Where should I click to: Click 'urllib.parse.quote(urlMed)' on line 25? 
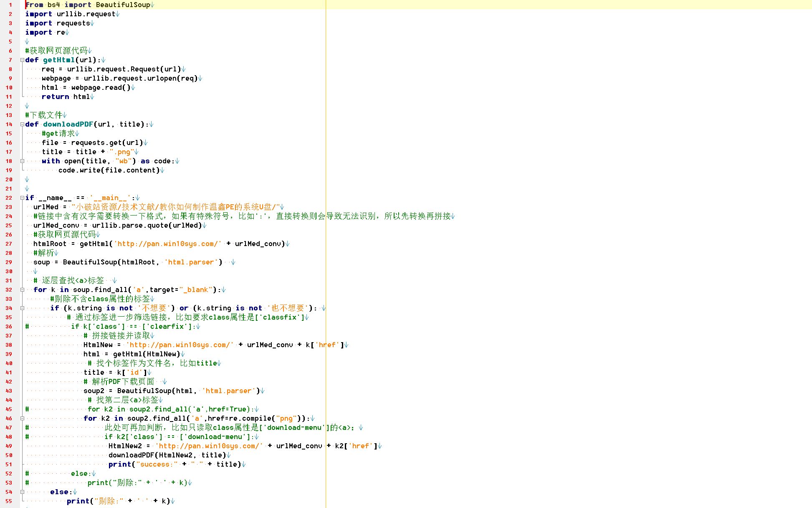[147, 225]
